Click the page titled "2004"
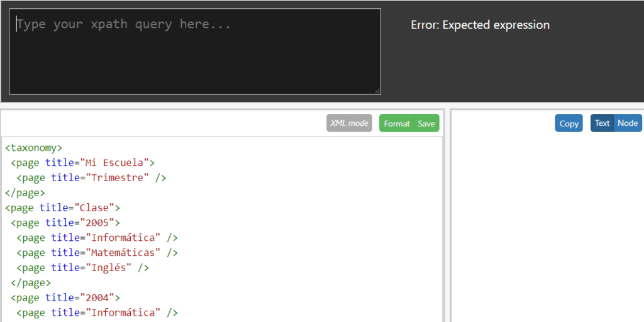The image size is (644, 322). click(x=65, y=297)
